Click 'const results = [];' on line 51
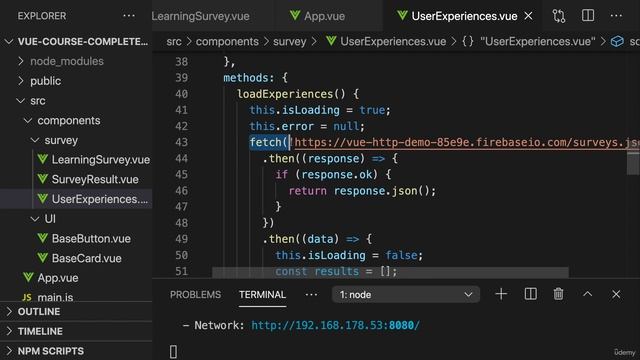 tap(336, 271)
